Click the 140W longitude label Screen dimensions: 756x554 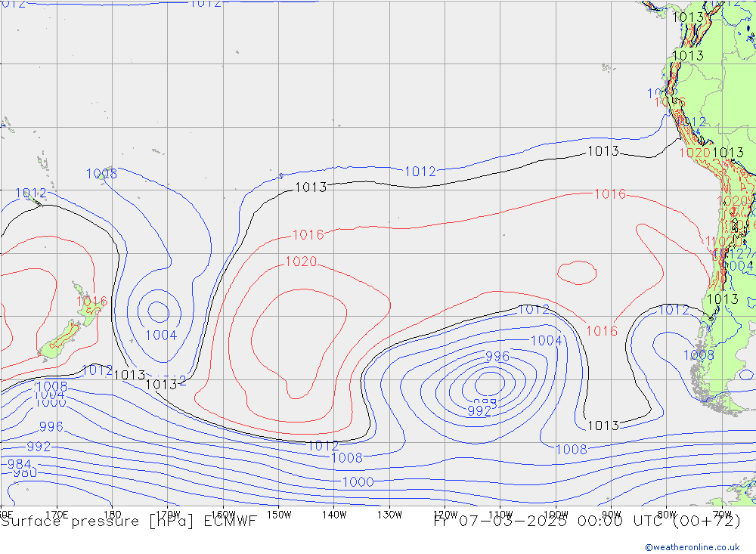tap(334, 515)
